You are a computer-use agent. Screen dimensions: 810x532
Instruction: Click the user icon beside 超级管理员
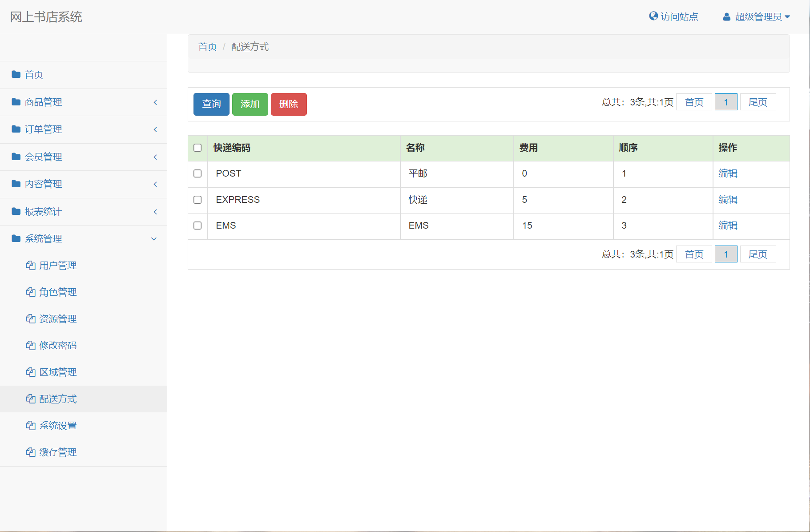pyautogui.click(x=726, y=17)
